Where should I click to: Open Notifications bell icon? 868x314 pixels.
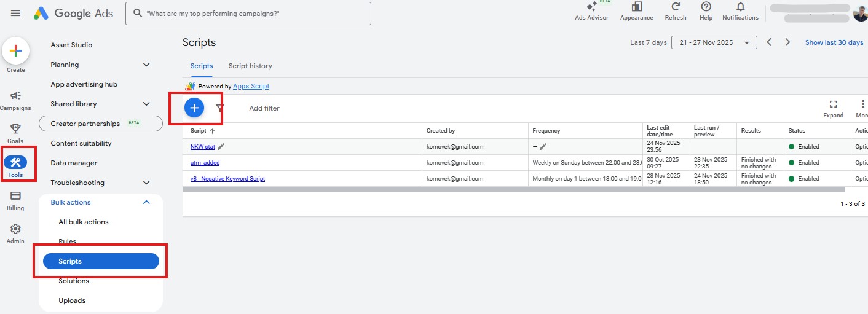tap(740, 7)
